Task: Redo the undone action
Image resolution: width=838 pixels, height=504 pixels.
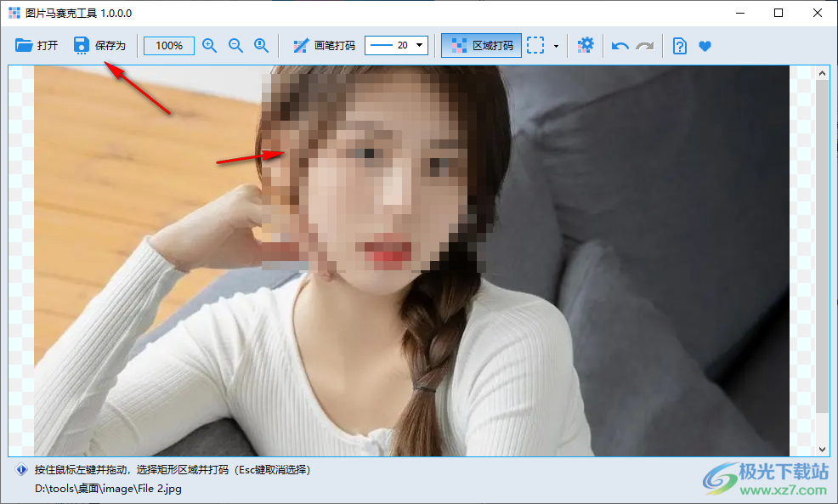Action: [x=645, y=46]
